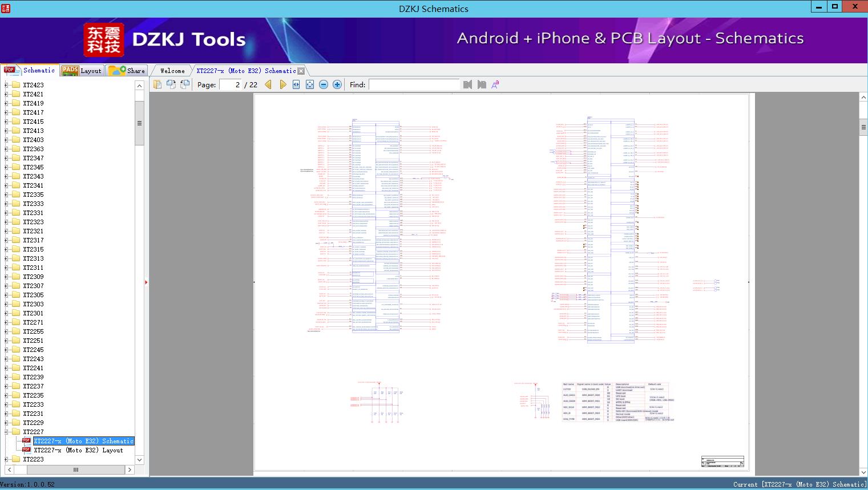Expand the XT2335 folder

pyautogui.click(x=6, y=195)
